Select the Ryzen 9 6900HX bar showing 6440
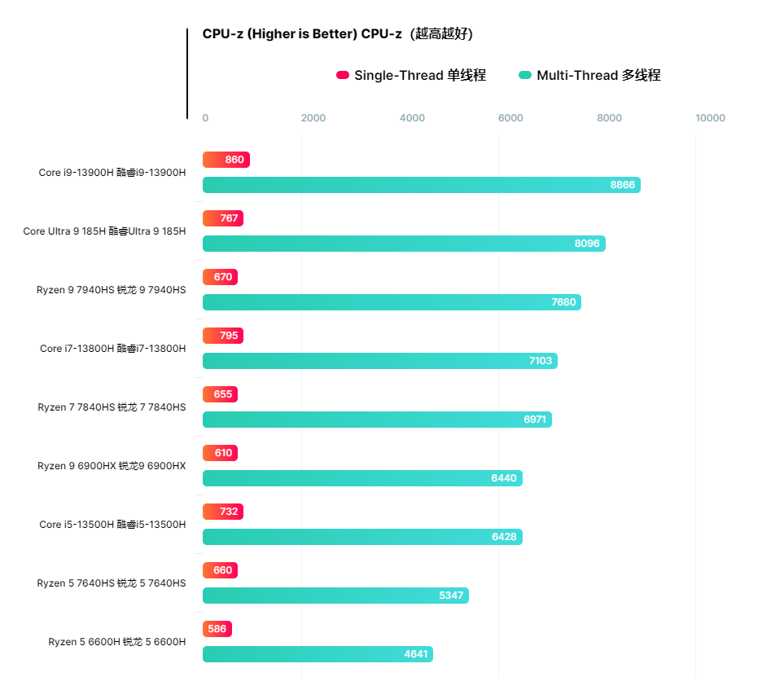The width and height of the screenshot is (784, 677). (362, 478)
